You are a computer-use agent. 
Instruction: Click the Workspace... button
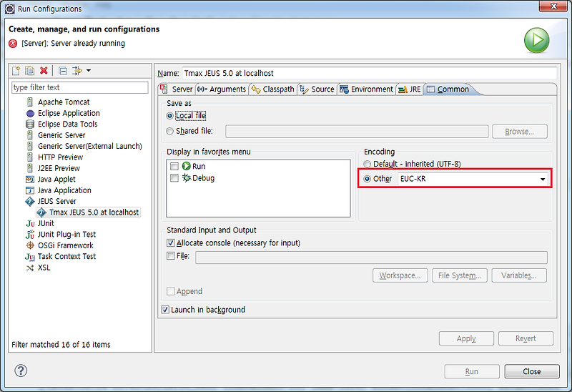click(x=400, y=275)
